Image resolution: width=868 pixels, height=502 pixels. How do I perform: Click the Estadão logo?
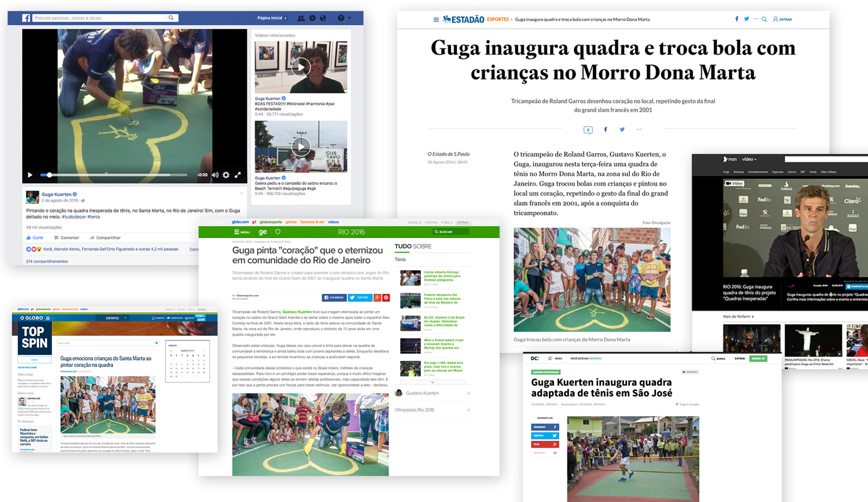pos(463,20)
